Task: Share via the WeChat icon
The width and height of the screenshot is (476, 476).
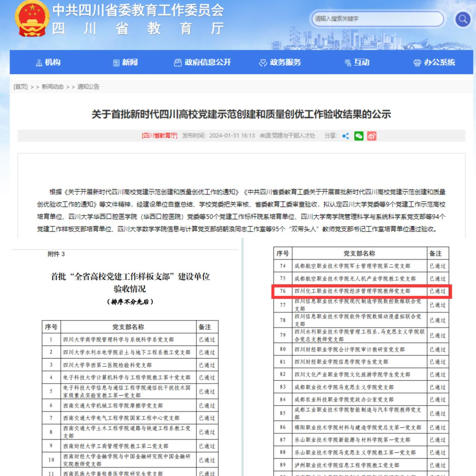Action: (x=359, y=136)
